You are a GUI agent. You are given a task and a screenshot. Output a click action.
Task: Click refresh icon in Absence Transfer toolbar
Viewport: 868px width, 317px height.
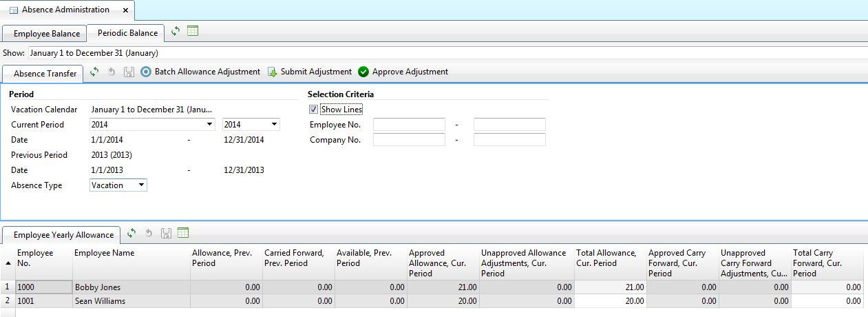(x=94, y=72)
